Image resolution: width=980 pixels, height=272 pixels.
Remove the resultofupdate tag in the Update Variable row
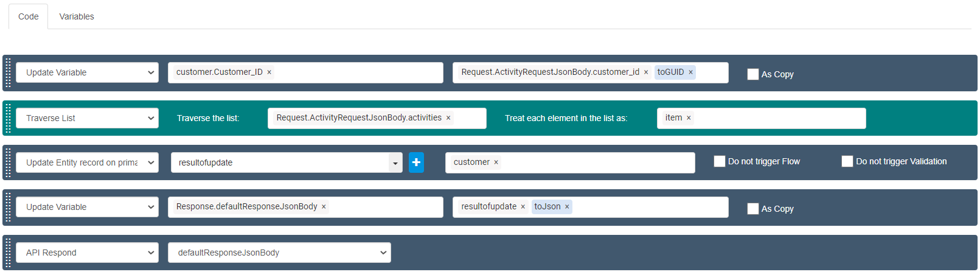pos(523,207)
